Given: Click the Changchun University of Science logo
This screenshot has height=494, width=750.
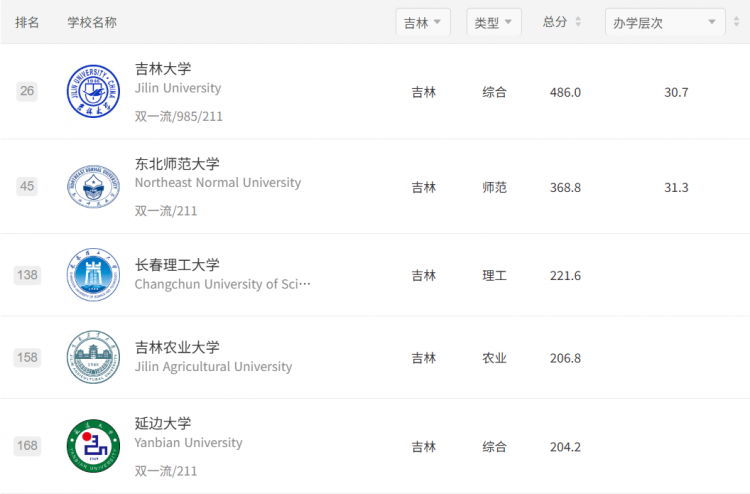Looking at the screenshot, I should coord(93,274).
